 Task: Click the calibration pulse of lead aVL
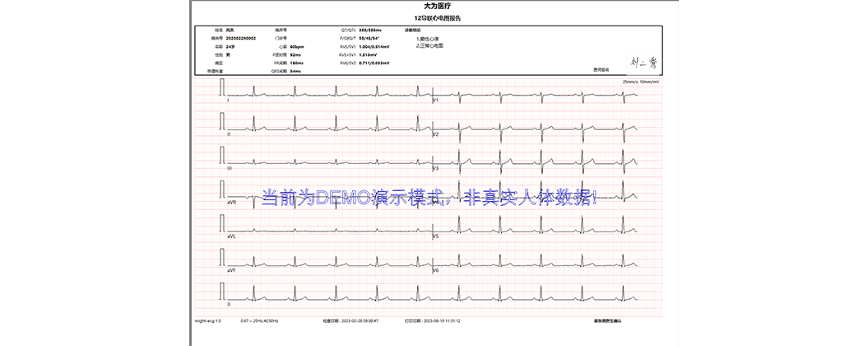pos(222,222)
